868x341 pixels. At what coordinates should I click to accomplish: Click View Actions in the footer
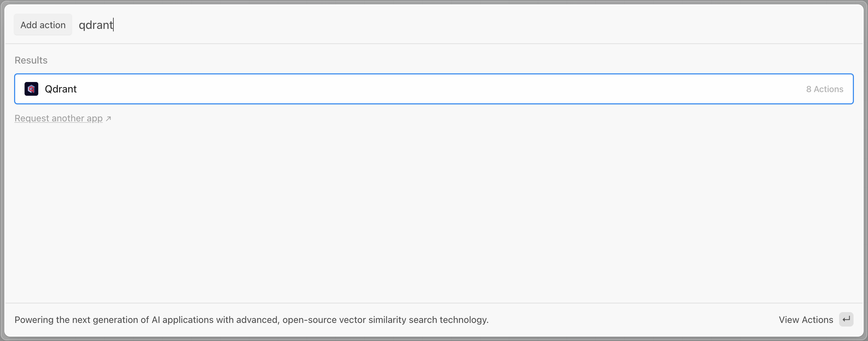[x=806, y=319]
